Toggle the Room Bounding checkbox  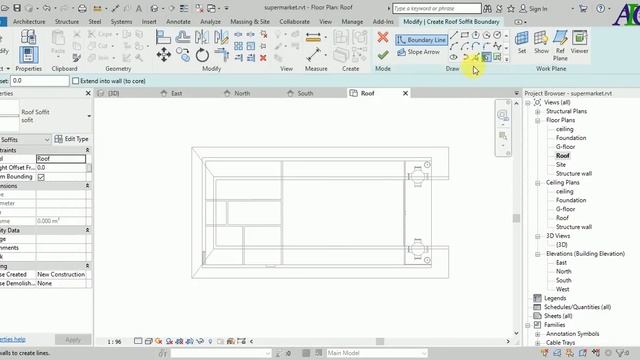pos(41,177)
